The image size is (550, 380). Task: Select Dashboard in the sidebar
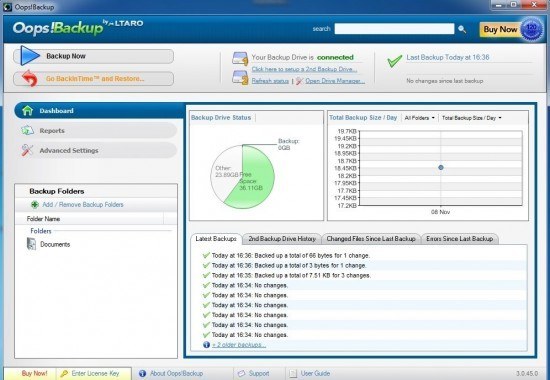click(x=99, y=111)
